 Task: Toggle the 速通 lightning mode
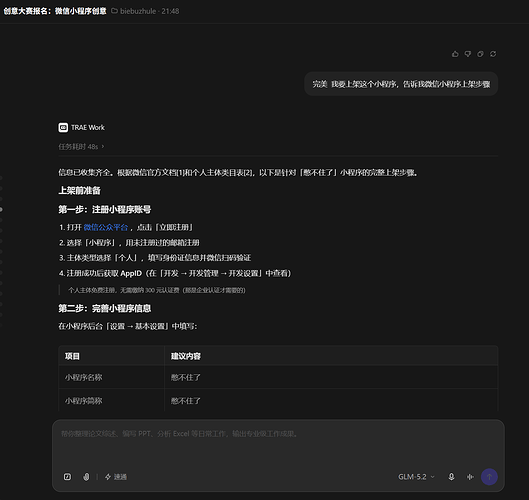[x=116, y=477]
